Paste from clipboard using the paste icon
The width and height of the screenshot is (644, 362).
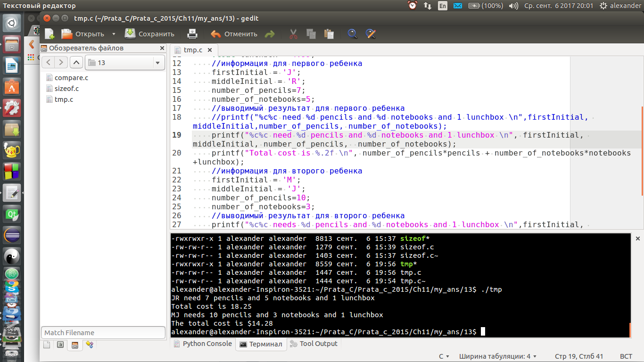point(329,34)
